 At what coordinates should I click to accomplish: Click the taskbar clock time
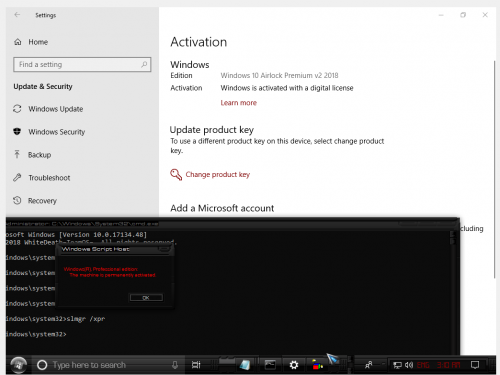tap(448, 365)
